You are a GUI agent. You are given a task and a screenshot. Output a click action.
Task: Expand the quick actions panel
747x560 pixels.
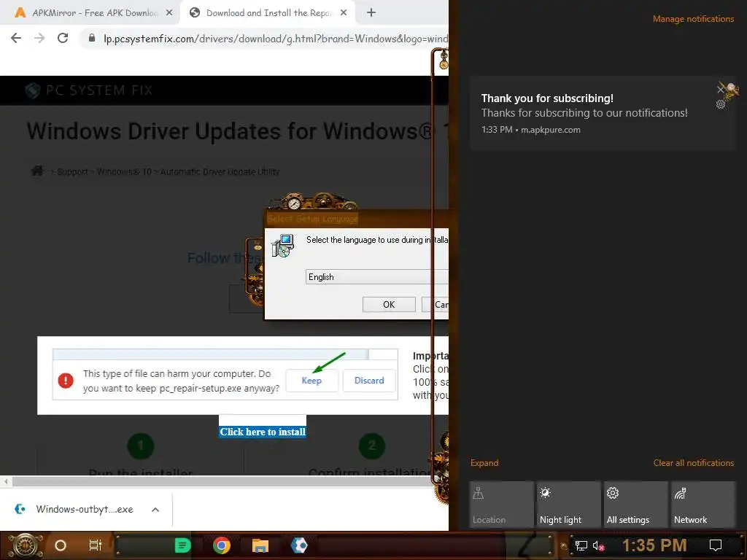click(x=484, y=463)
